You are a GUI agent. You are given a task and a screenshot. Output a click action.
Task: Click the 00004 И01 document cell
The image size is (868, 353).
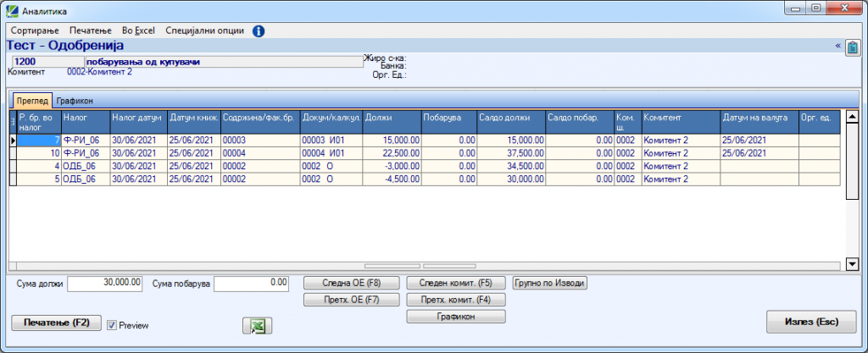[x=331, y=153]
